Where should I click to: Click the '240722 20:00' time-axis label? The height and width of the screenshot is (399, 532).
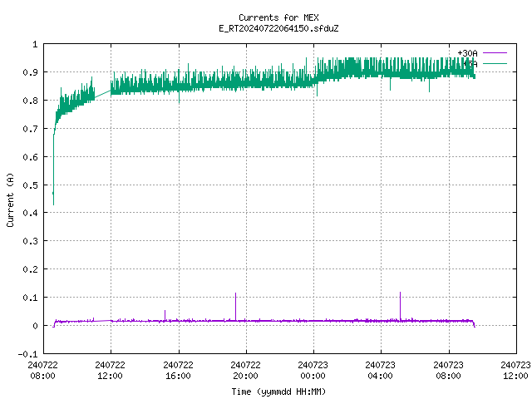click(246, 370)
